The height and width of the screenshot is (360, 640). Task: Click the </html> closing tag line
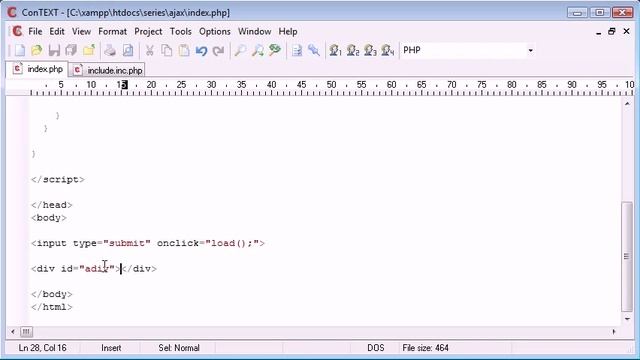click(51, 307)
